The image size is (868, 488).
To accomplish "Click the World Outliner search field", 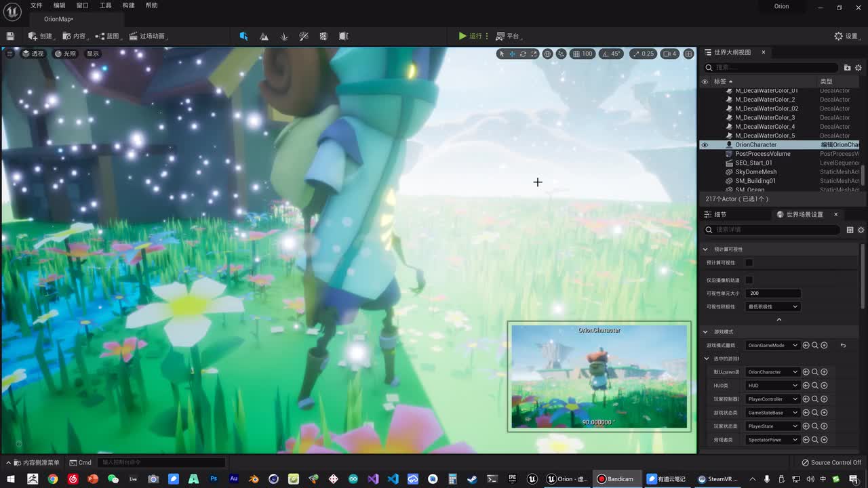I will tap(772, 68).
